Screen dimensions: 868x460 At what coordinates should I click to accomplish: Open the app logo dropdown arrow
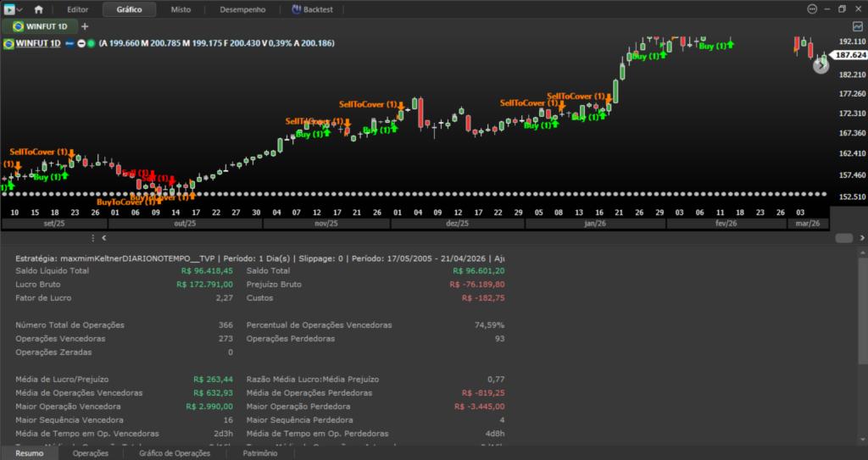(20, 10)
